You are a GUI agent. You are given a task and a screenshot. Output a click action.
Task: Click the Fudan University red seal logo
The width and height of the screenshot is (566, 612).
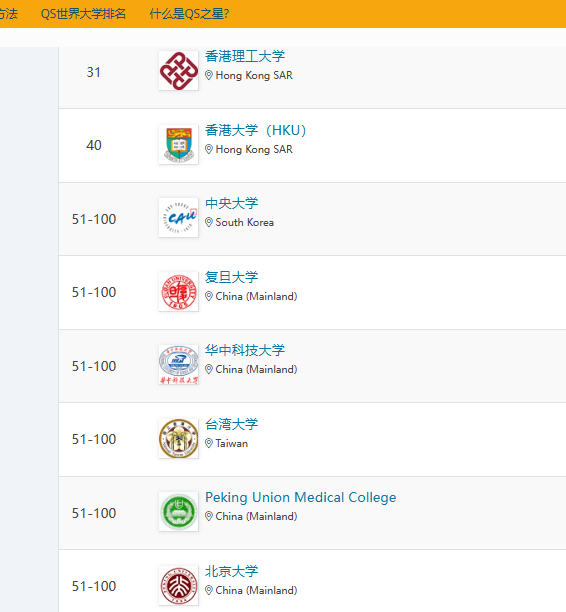tap(178, 292)
